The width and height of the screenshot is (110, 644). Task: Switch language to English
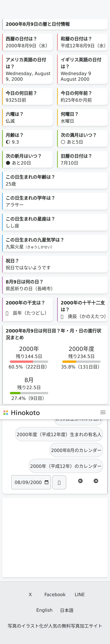(44, 610)
